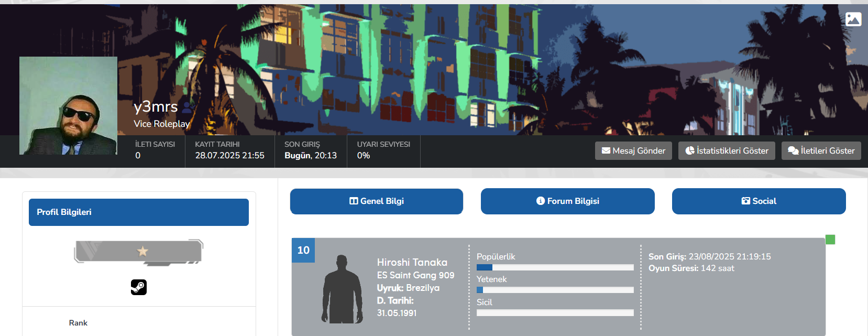868x336 pixels.
Task: Click the change cover image icon
Action: 853,19
